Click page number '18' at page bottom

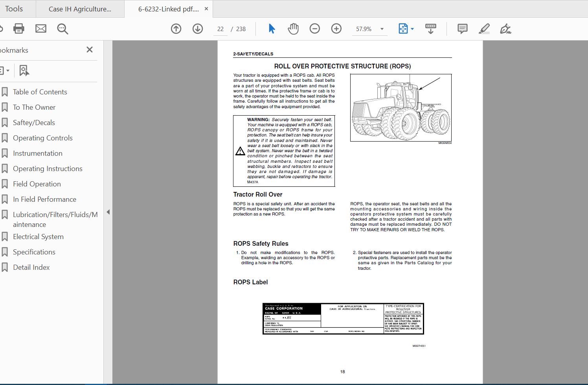coord(342,372)
